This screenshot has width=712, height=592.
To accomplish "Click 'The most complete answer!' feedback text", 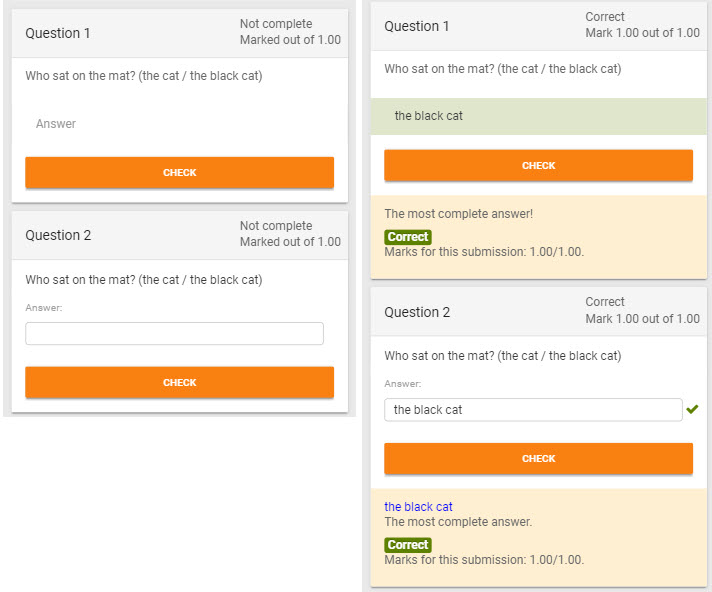I will pos(459,214).
